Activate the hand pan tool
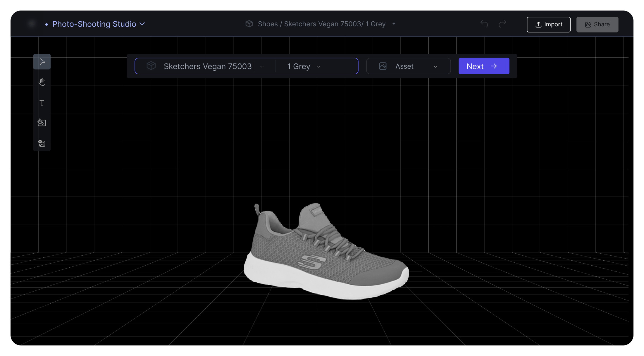Viewport: 644px width, 356px height. click(x=42, y=82)
